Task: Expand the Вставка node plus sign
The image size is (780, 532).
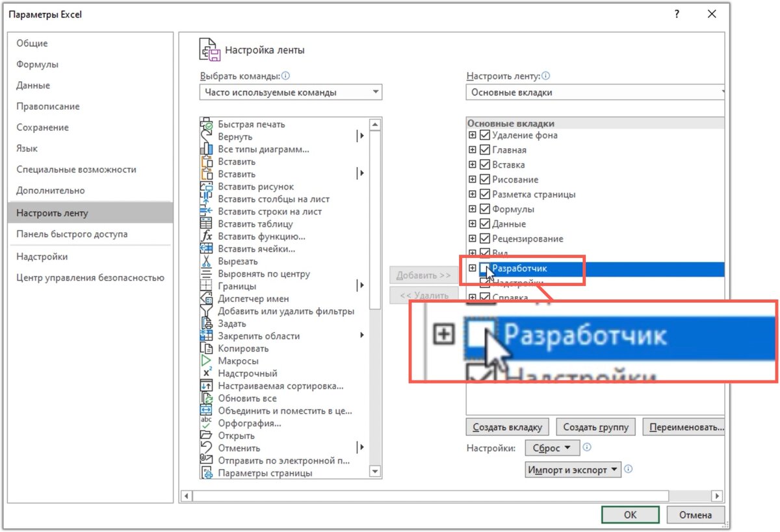Action: [x=473, y=165]
